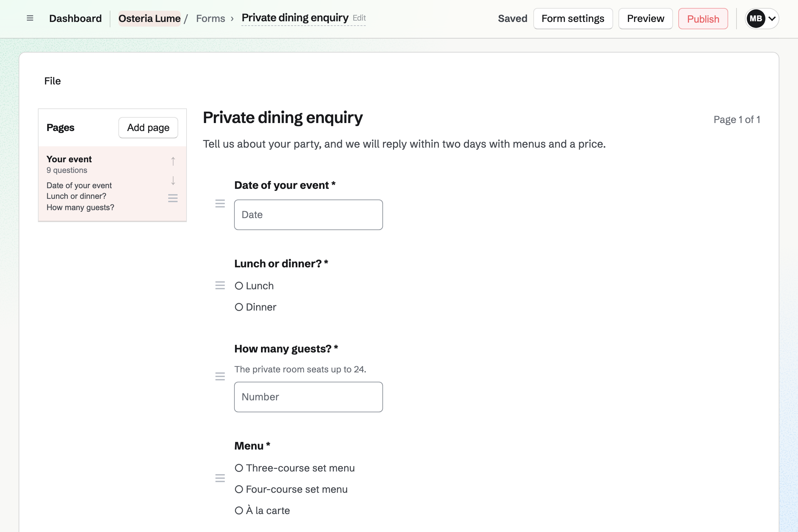Click drag handle beside Lunch or dinner question
The height and width of the screenshot is (532, 798).
220,285
